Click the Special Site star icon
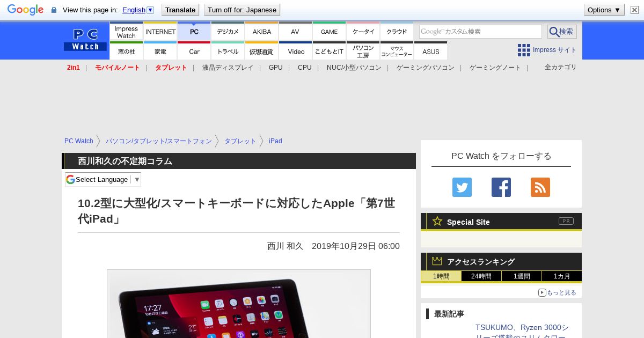The width and height of the screenshot is (644, 338). click(x=437, y=221)
